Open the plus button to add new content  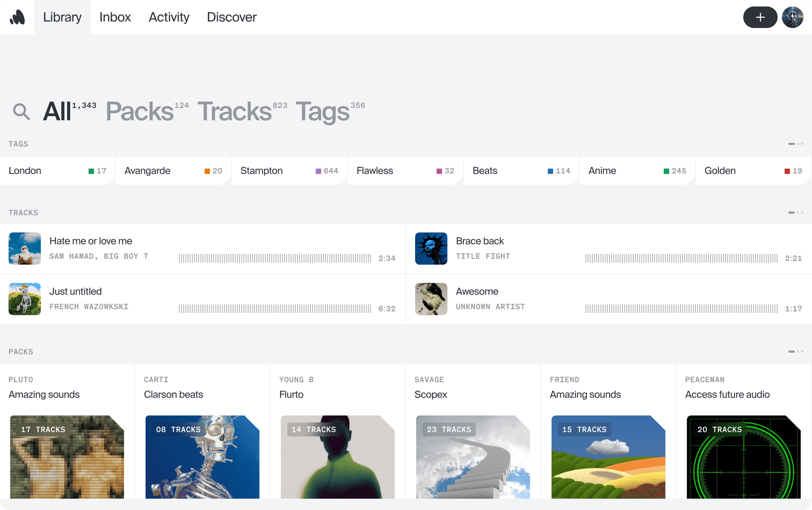tap(760, 17)
